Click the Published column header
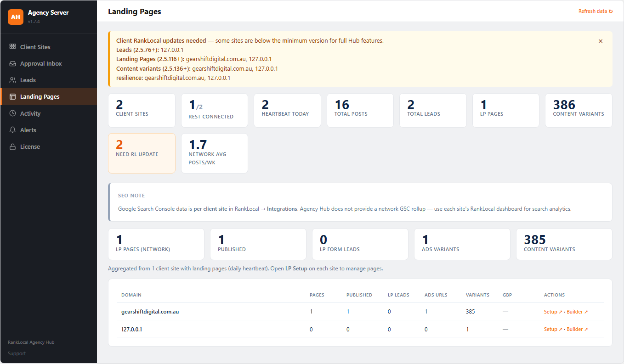This screenshot has height=364, width=624. coord(359,295)
